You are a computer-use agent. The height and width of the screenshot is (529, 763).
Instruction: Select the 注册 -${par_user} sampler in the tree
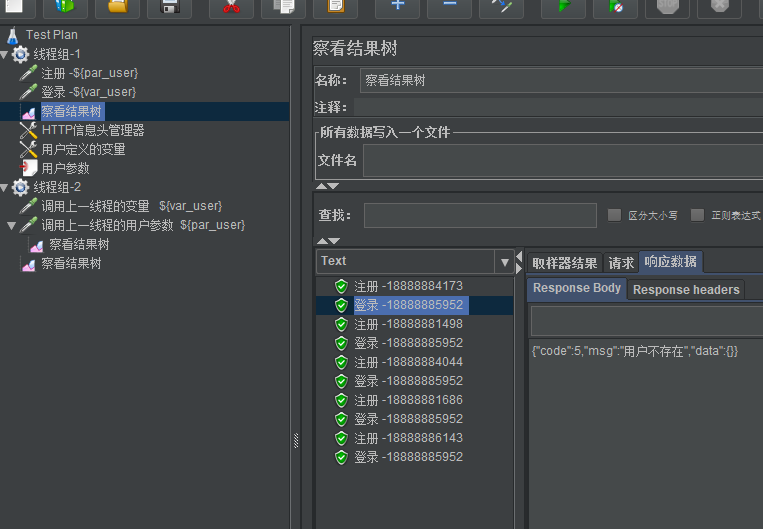pos(90,73)
